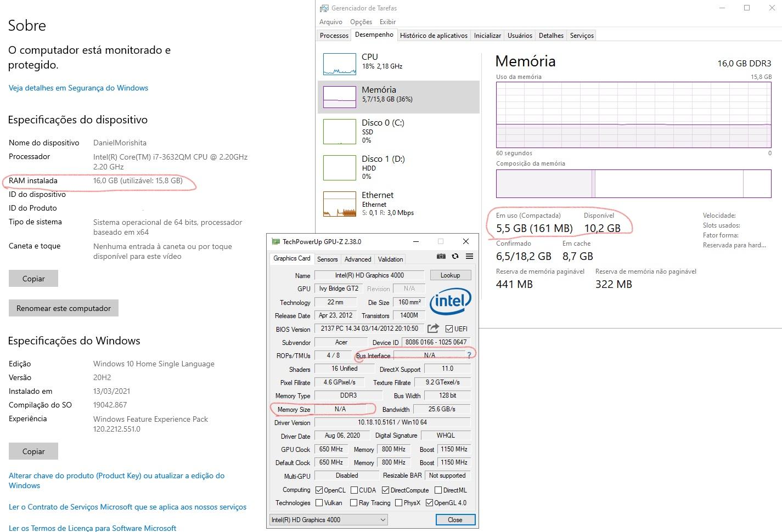The height and width of the screenshot is (532, 782).
Task: Select the CPU performance graph thumbnail
Action: pos(340,64)
